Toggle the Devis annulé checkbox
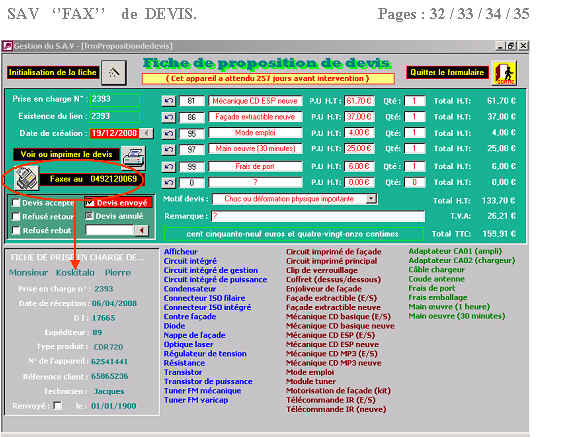The width and height of the screenshot is (568, 437). (x=89, y=216)
